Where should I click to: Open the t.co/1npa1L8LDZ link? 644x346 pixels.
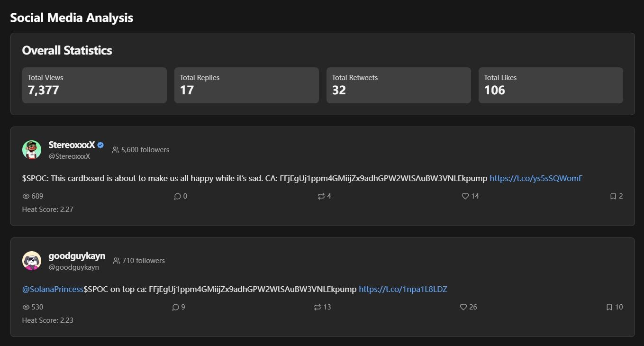click(403, 289)
